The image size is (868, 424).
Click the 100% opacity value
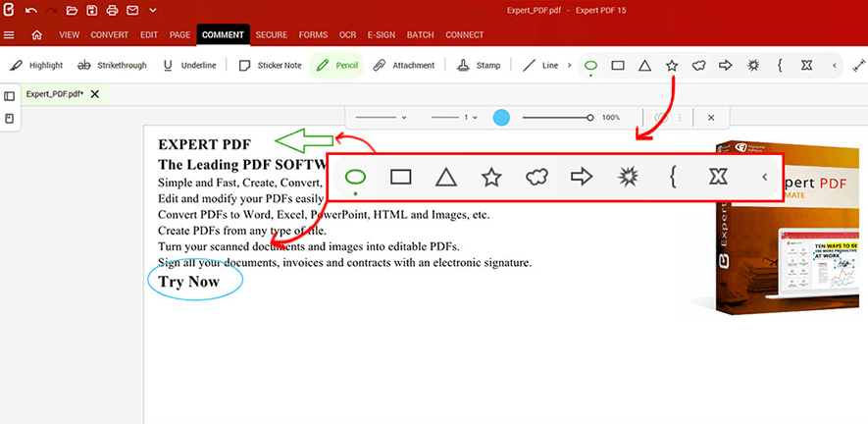pos(611,118)
